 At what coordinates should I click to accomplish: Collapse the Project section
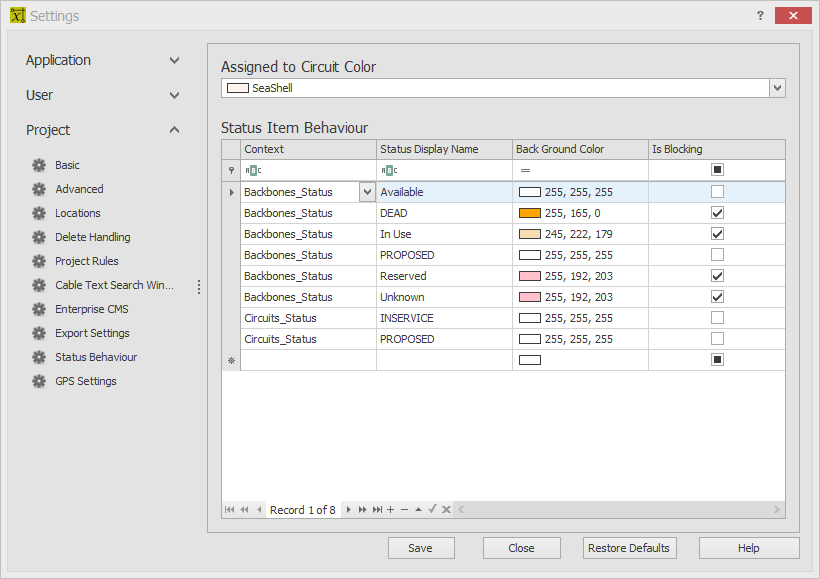coord(175,130)
